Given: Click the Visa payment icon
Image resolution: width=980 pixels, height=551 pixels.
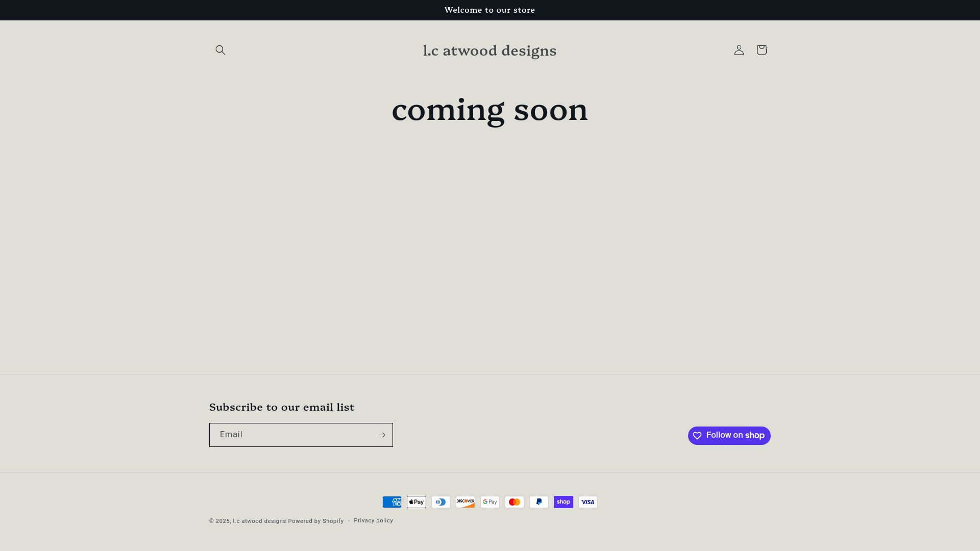Looking at the screenshot, I should point(588,502).
